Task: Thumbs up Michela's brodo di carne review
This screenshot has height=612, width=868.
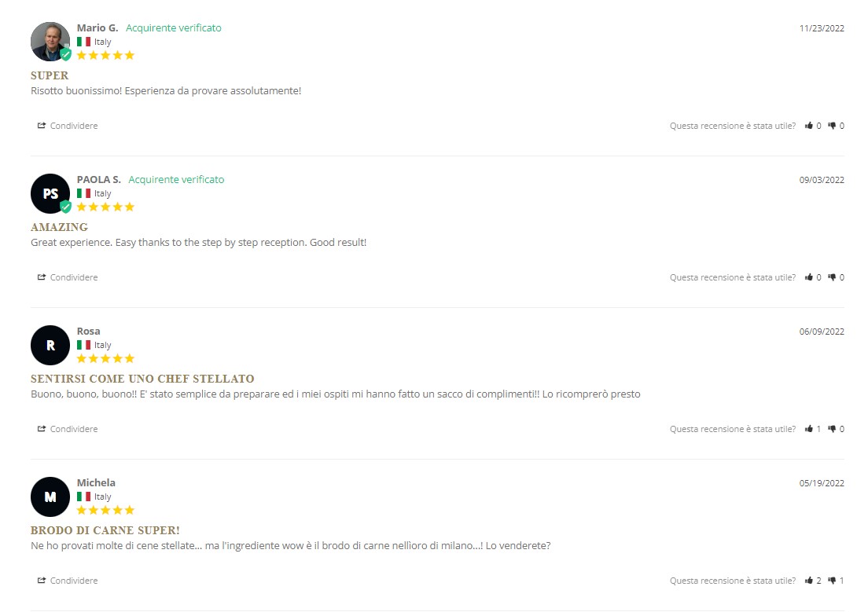Action: click(809, 581)
